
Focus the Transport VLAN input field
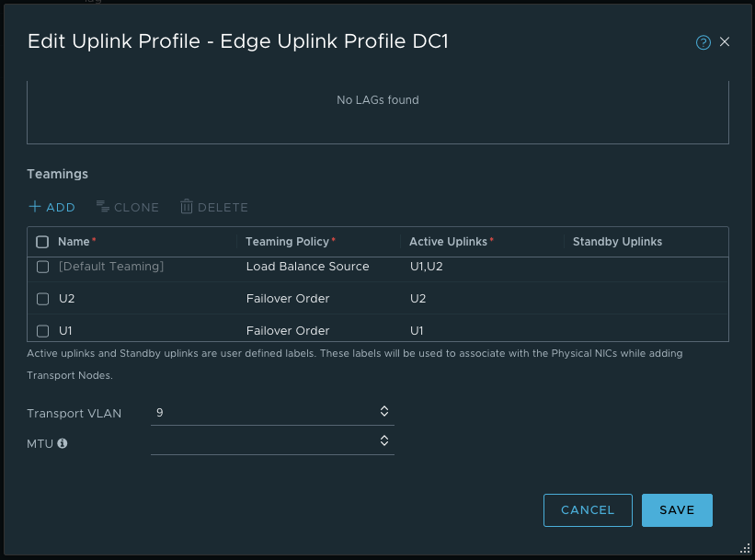click(262, 413)
